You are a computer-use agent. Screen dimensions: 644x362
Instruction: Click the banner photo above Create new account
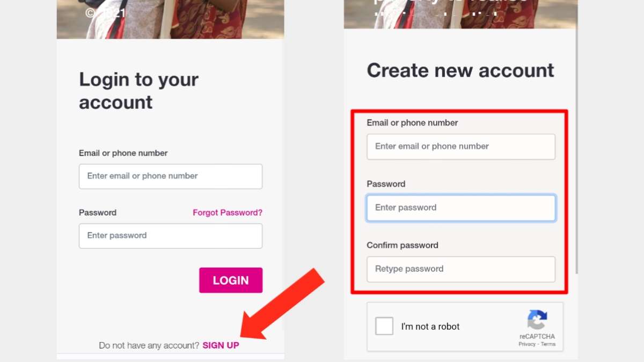pos(460,14)
